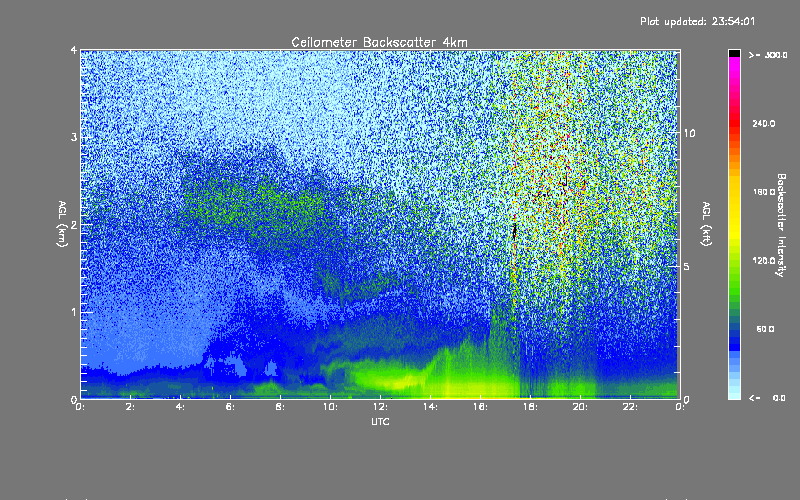Pick the red segment of the colorbar
Viewport: 800px width, 500px height.
tap(734, 122)
